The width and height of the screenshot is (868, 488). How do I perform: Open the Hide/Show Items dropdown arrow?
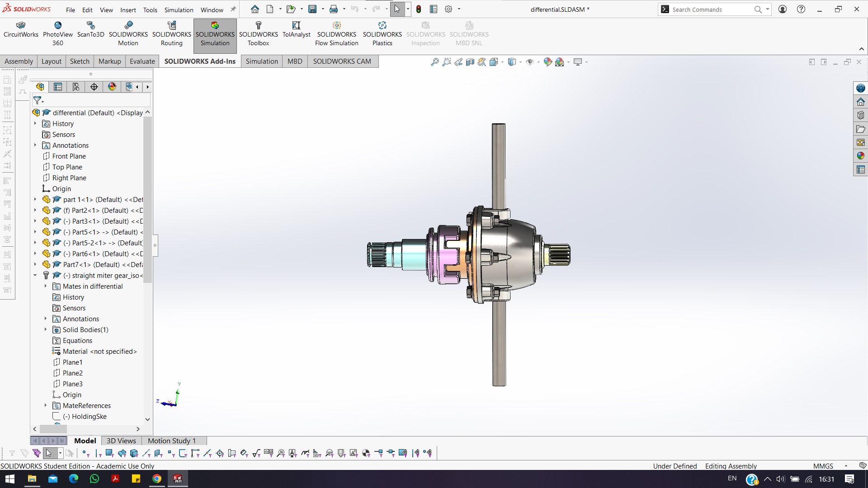538,62
